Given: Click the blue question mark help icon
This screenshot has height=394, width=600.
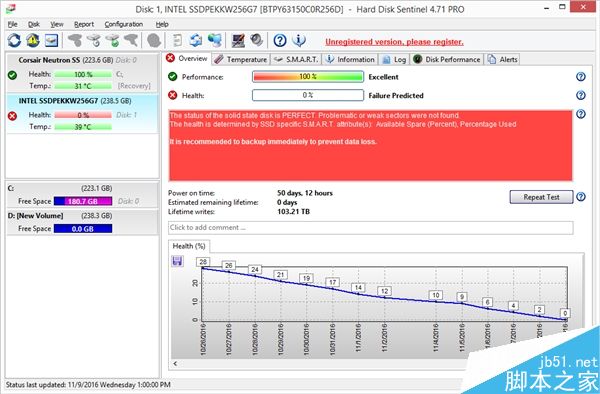Looking at the screenshot, I should pyautogui.click(x=280, y=40).
